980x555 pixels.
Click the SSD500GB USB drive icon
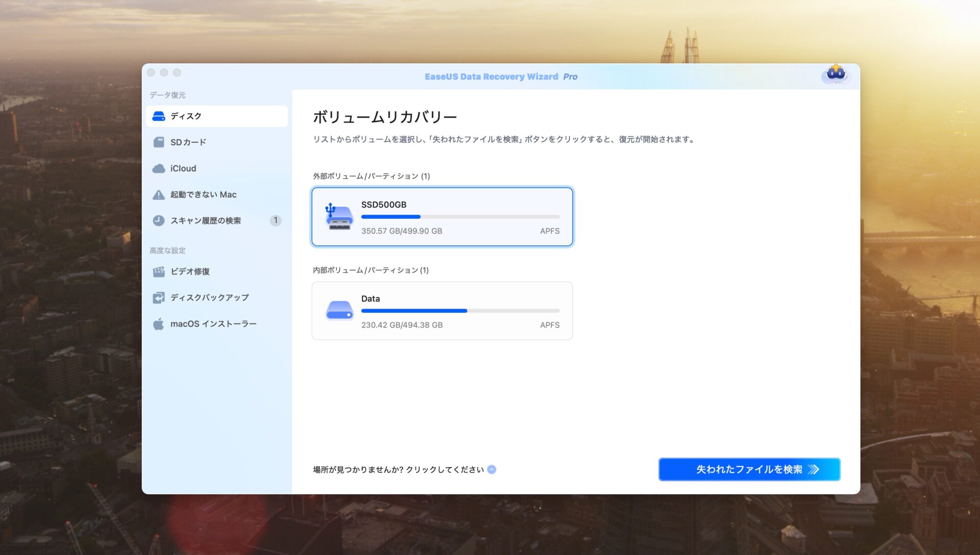pyautogui.click(x=339, y=217)
